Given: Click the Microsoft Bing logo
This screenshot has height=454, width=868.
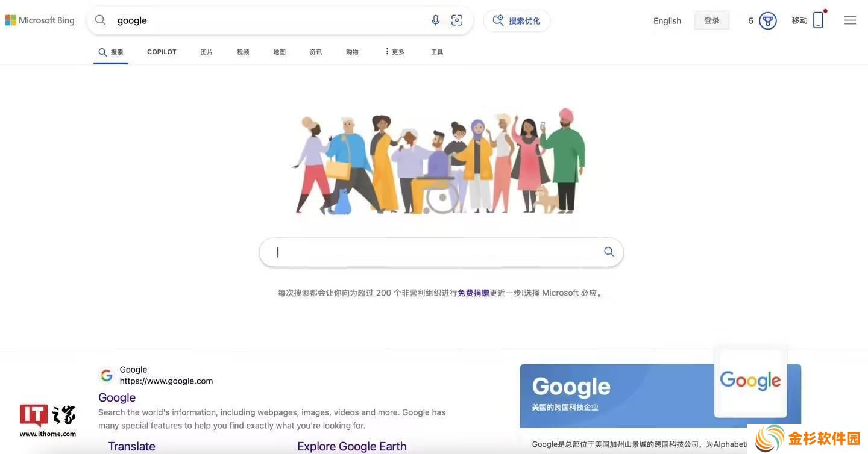Looking at the screenshot, I should [40, 20].
